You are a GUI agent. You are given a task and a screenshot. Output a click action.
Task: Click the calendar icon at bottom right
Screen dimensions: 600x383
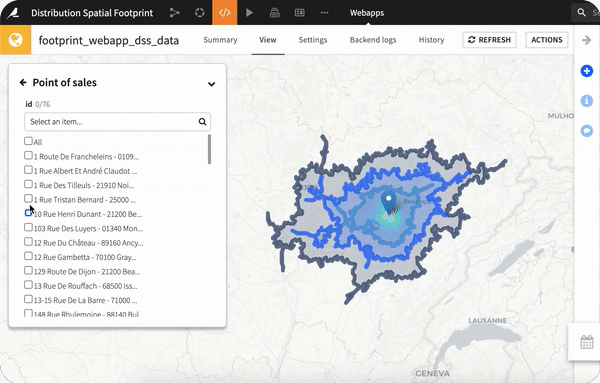[587, 342]
